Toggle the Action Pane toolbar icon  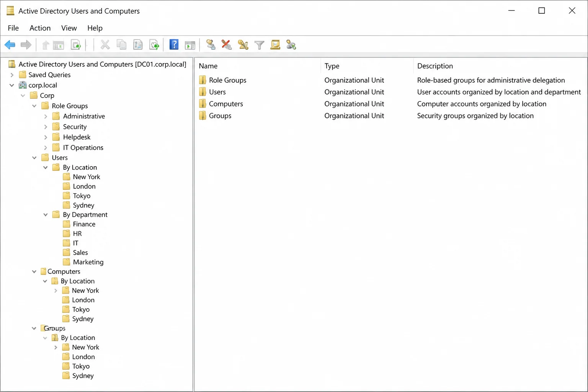point(190,45)
